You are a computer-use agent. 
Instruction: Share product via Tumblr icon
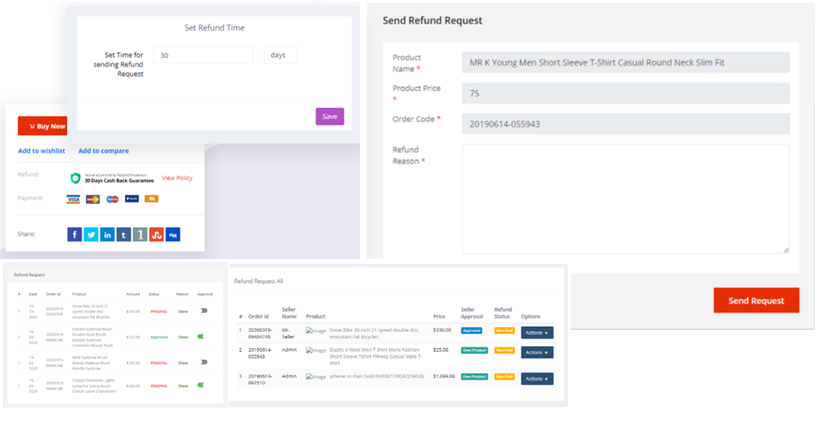123,234
